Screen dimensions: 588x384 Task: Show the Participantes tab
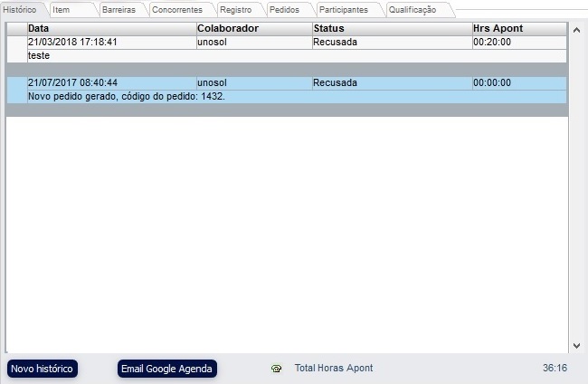tap(343, 9)
